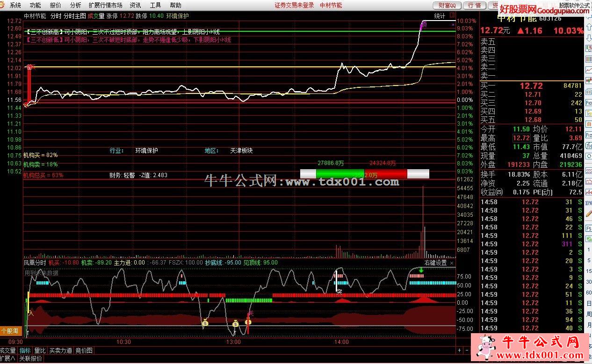Screen dimensions: 592x364
Task: Click the tick row with volume 311
Action: click(531, 244)
